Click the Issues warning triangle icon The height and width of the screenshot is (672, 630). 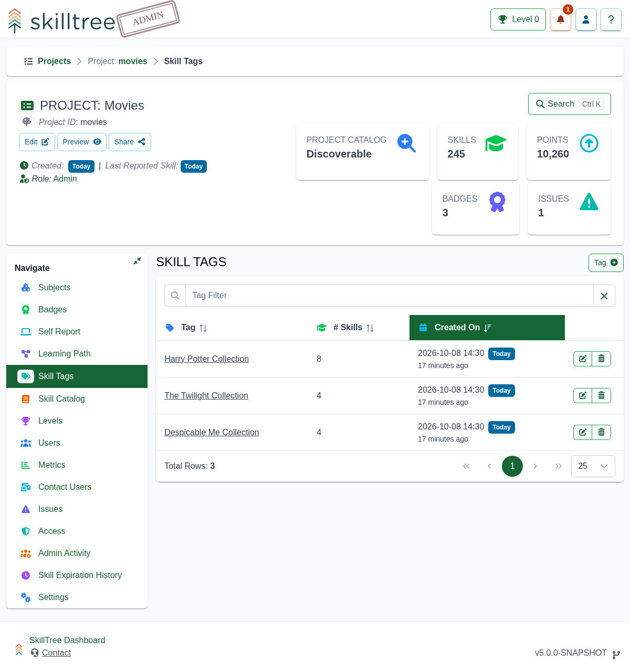coord(589,202)
